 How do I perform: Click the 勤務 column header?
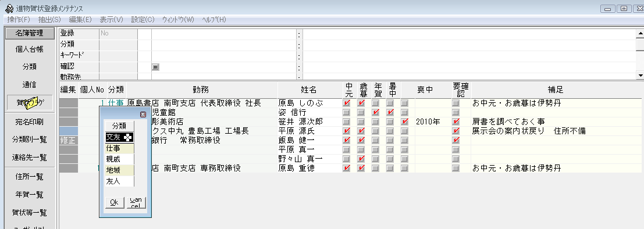point(202,90)
